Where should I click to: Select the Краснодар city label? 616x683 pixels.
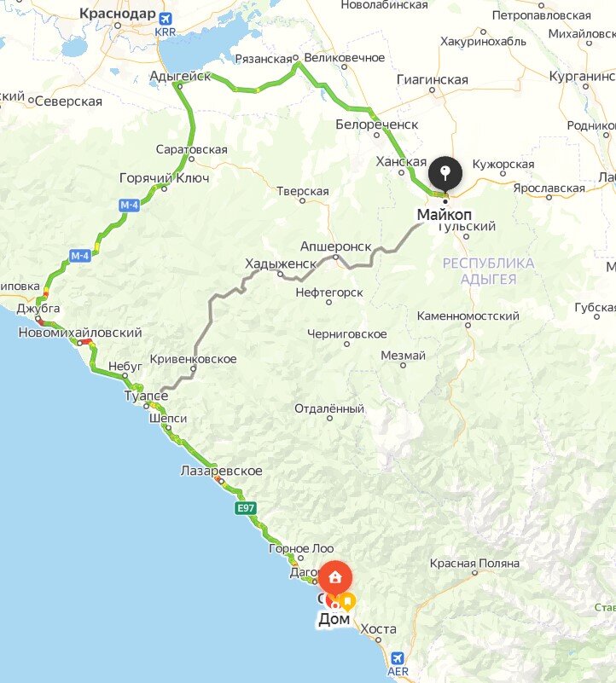(x=117, y=14)
